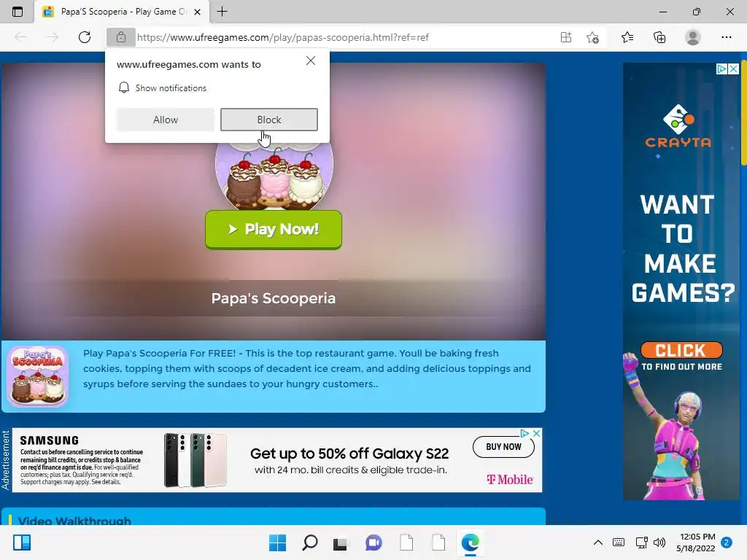747x560 pixels.
Task: Refresh the page with the reload icon
Action: tap(85, 37)
